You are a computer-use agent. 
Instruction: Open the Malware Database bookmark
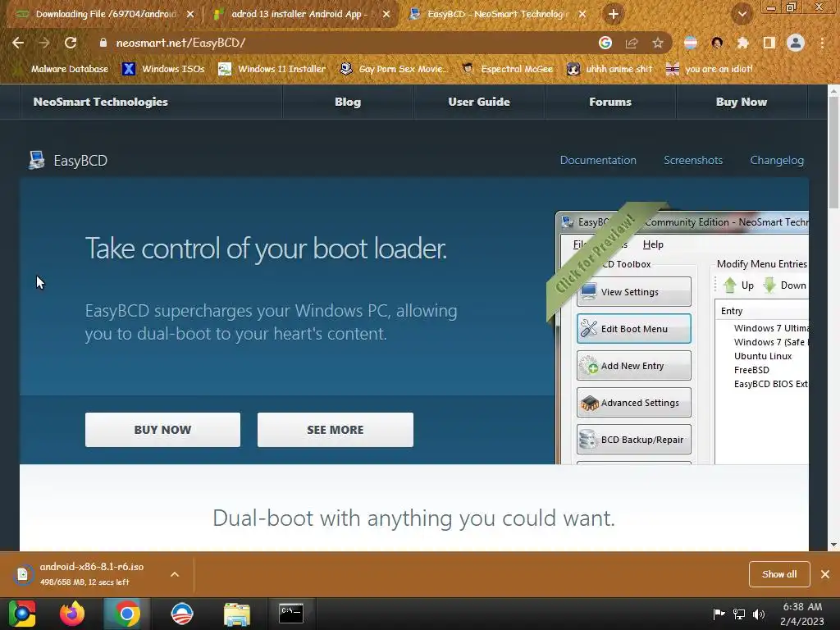pyautogui.click(x=63, y=69)
